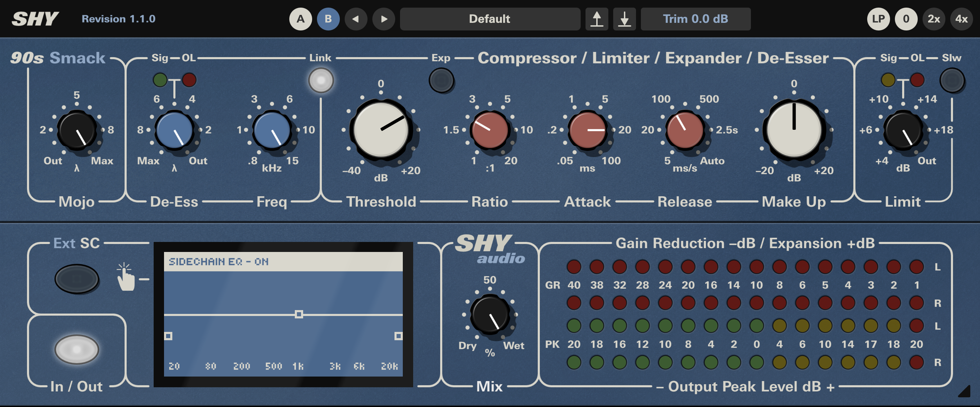Screen dimensions: 980x407
Task: Click the top-row GR LED above 1
Action: pos(916,266)
